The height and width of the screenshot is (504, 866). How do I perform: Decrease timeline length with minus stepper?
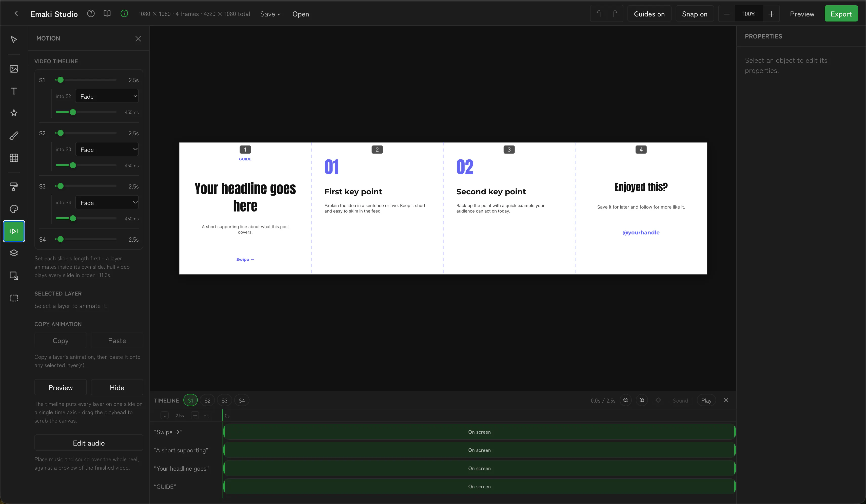coord(165,416)
